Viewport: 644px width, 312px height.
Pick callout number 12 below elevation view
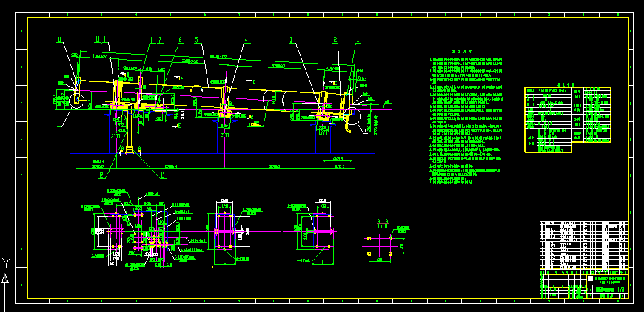tap(102, 175)
